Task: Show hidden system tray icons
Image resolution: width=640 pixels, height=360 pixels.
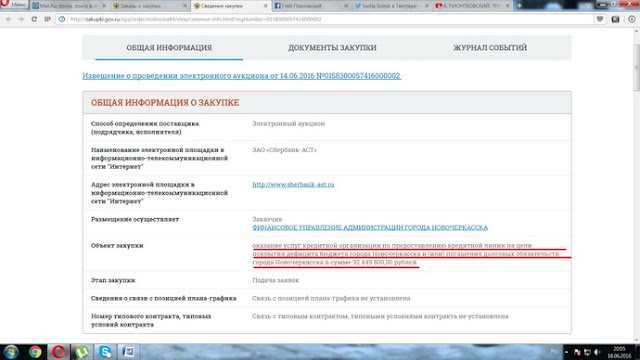Action: pos(567,352)
